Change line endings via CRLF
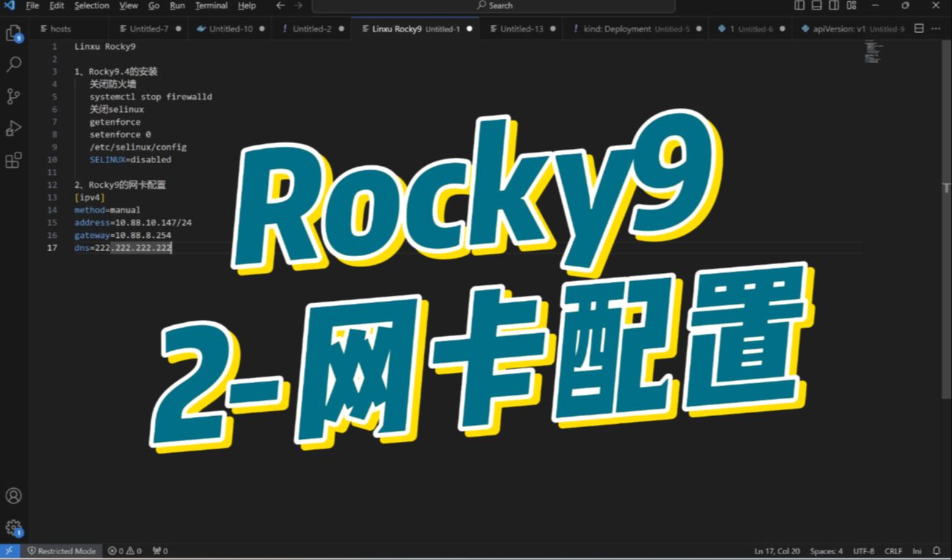952x560 pixels. [x=893, y=550]
